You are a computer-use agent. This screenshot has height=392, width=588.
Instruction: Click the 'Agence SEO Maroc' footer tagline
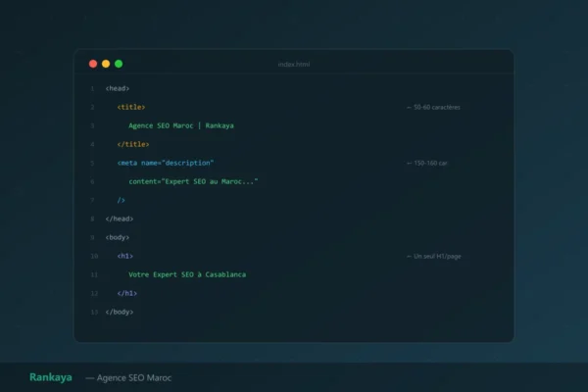134,378
